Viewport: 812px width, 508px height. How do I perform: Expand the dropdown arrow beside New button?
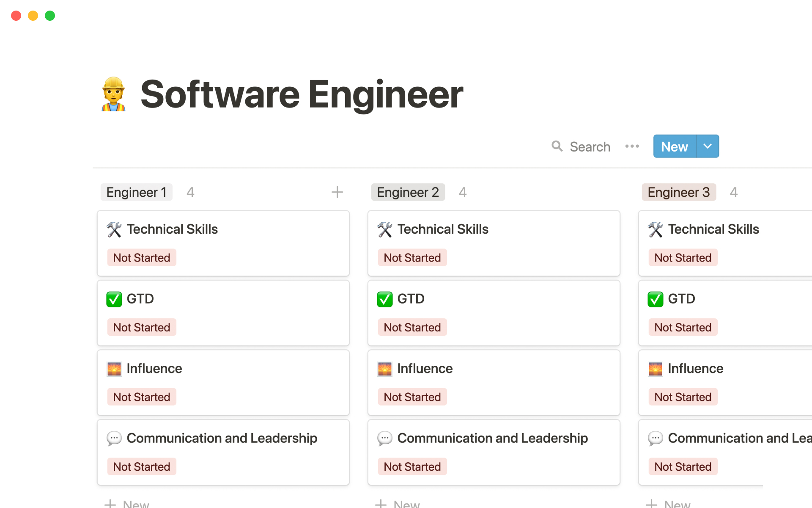coord(708,146)
